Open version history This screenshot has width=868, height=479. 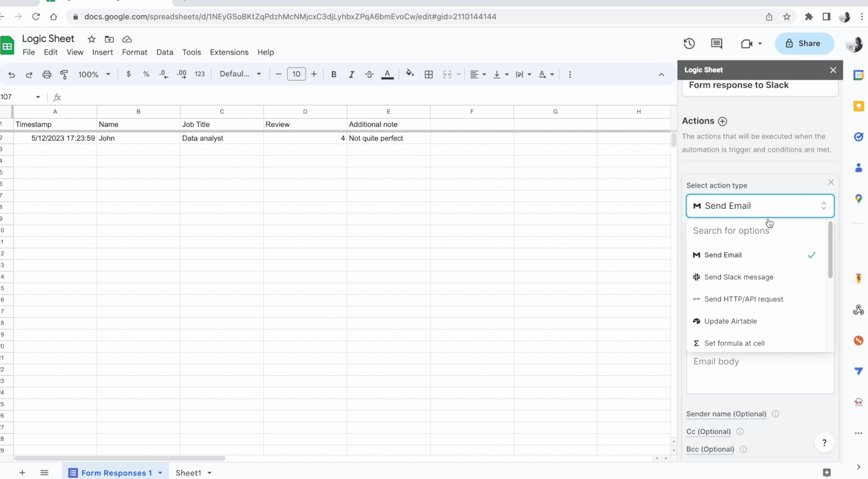pos(689,43)
